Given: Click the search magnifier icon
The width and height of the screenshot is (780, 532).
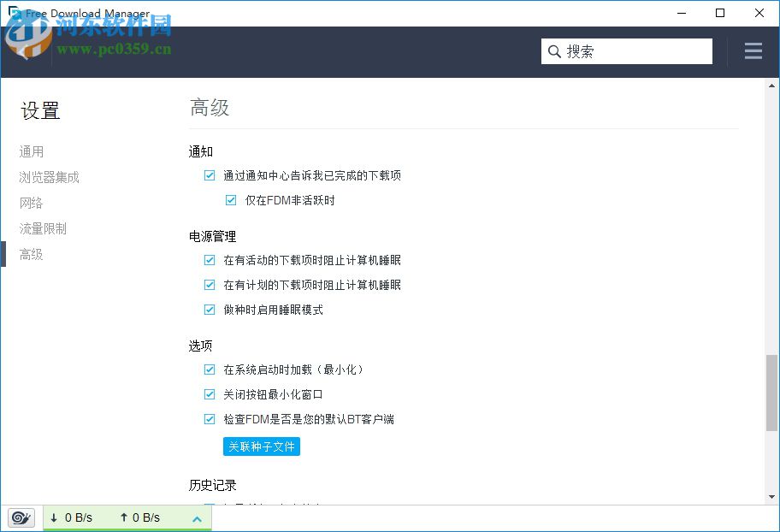Looking at the screenshot, I should click(554, 51).
